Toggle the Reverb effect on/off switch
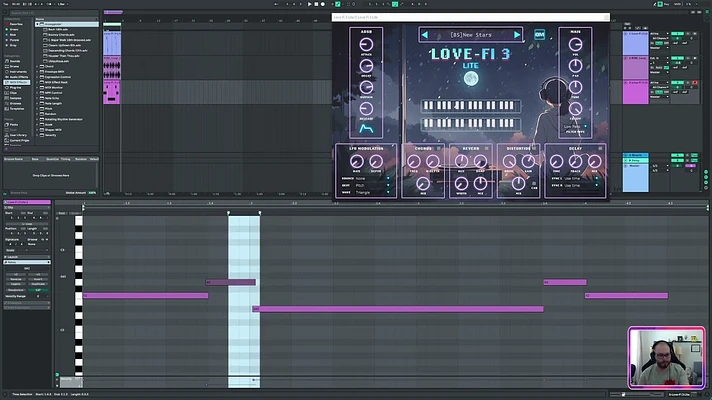712x400 pixels. tap(486, 148)
